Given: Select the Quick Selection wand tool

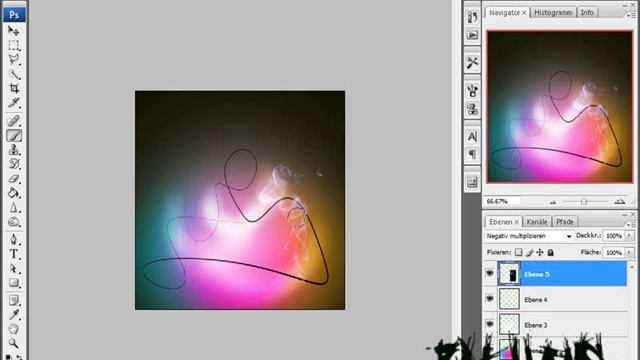Looking at the screenshot, I should pyautogui.click(x=14, y=74).
